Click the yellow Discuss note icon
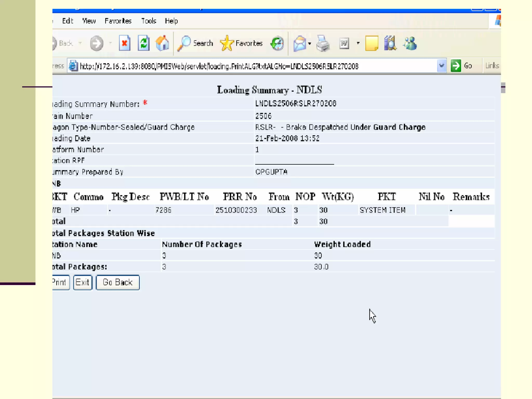This screenshot has height=399, width=532. 371,43
